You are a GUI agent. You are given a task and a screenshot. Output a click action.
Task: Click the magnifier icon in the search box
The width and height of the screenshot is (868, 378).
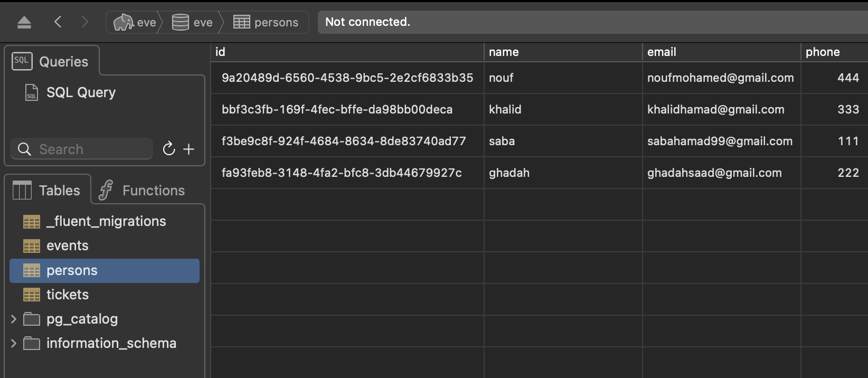[x=24, y=149]
